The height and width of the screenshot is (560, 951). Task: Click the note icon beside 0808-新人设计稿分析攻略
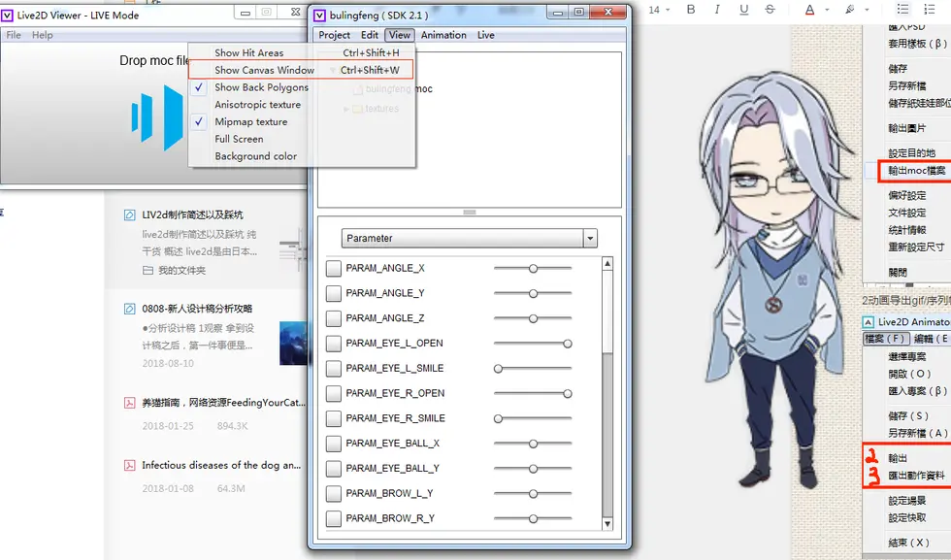(130, 309)
